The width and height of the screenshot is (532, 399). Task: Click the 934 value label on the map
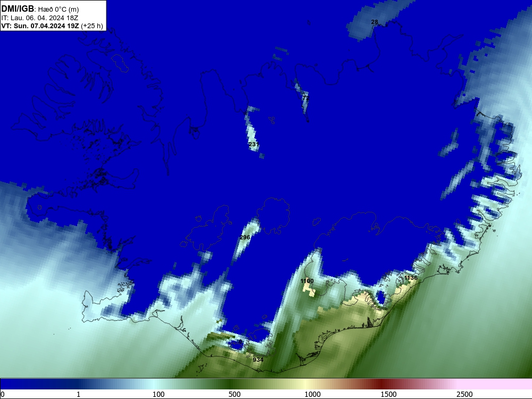pyautogui.click(x=258, y=360)
